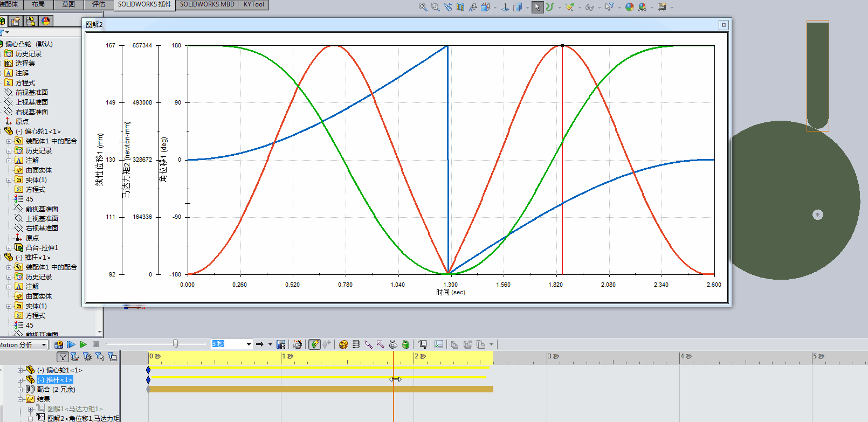
Task: Open View Orientation cube icon
Action: pyautogui.click(x=485, y=7)
